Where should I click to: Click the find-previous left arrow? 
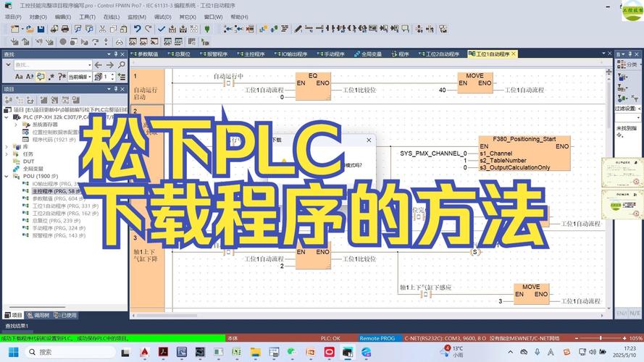tap(99, 65)
